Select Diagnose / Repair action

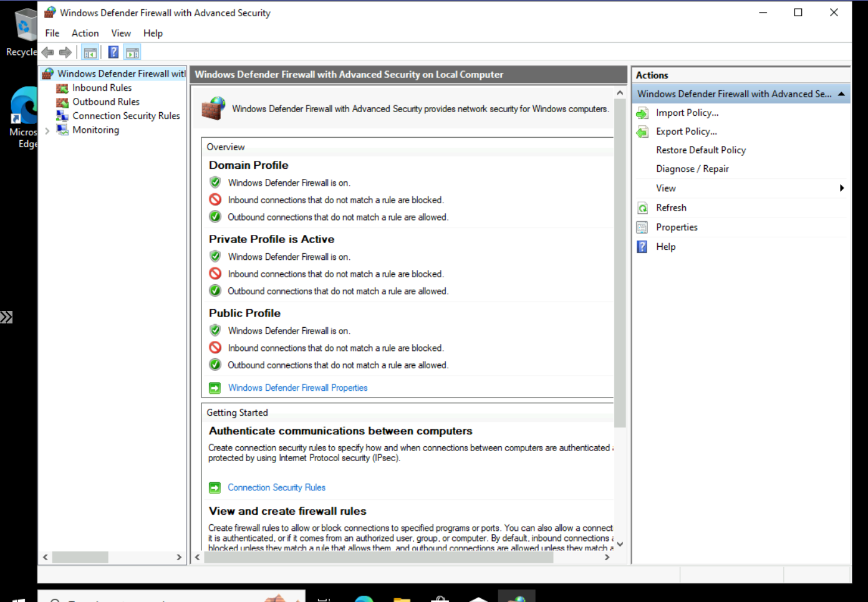(x=692, y=169)
